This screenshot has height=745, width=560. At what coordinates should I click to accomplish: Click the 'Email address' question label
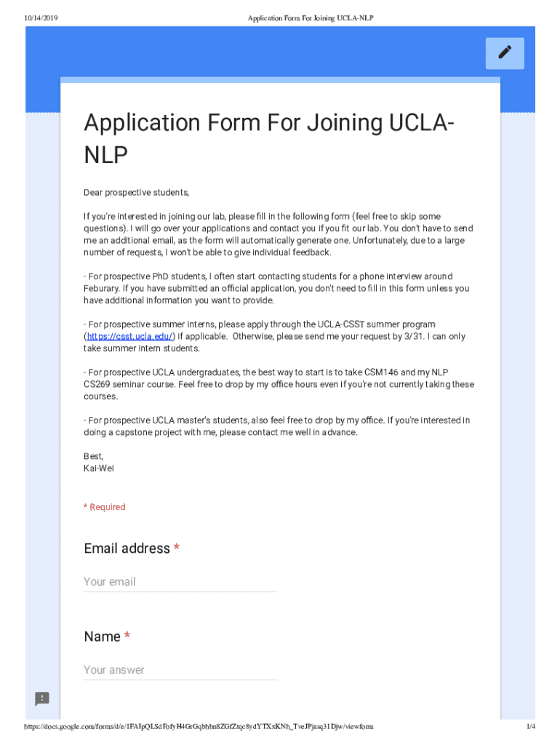pyautogui.click(x=127, y=549)
